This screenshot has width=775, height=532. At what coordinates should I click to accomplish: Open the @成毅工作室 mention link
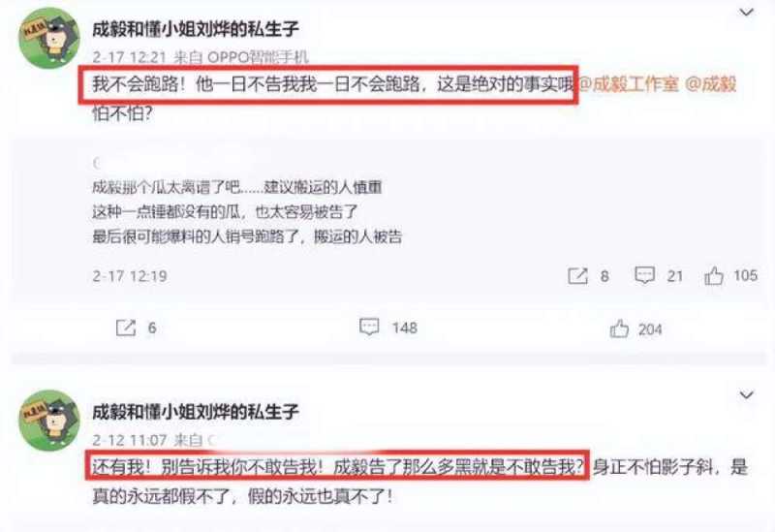[x=629, y=84]
